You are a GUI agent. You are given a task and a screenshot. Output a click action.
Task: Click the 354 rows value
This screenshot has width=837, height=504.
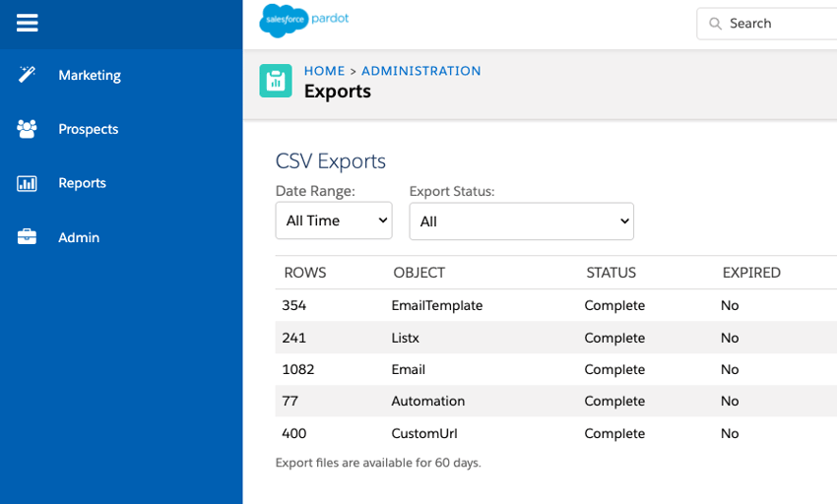point(294,305)
